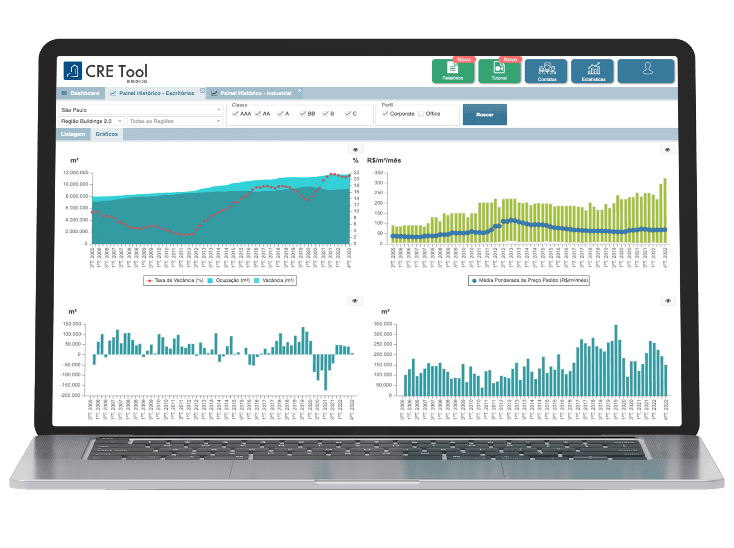Enable the Office profile checkbox
Viewport: 734px width, 548px height.
(x=421, y=114)
